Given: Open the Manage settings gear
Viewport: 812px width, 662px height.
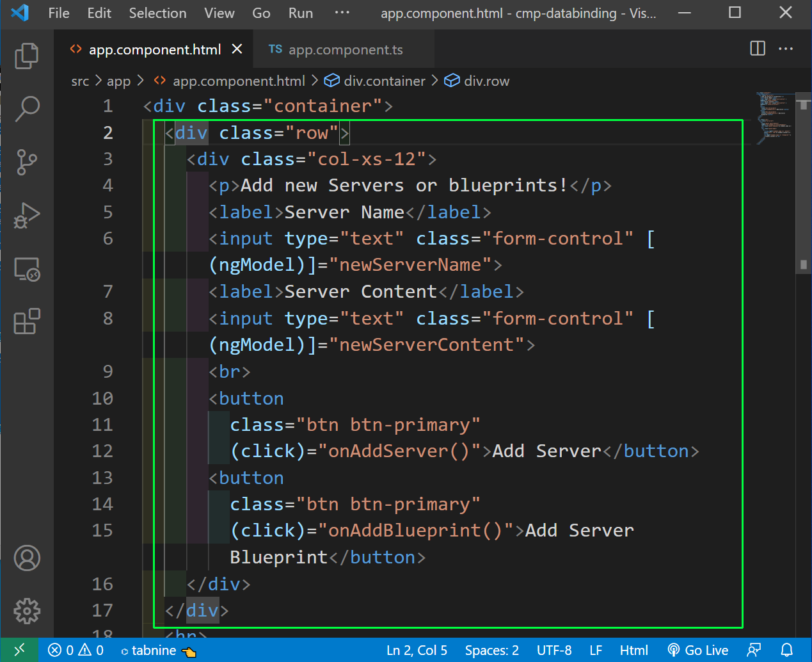Looking at the screenshot, I should [x=27, y=611].
